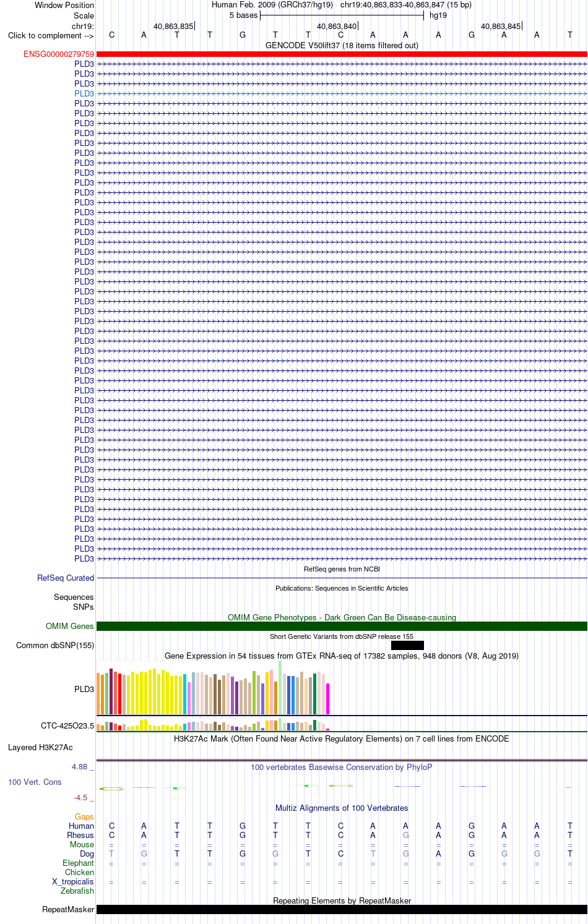The image size is (588, 924).
Task: Click the orange Gaps row label
Action: (x=84, y=817)
